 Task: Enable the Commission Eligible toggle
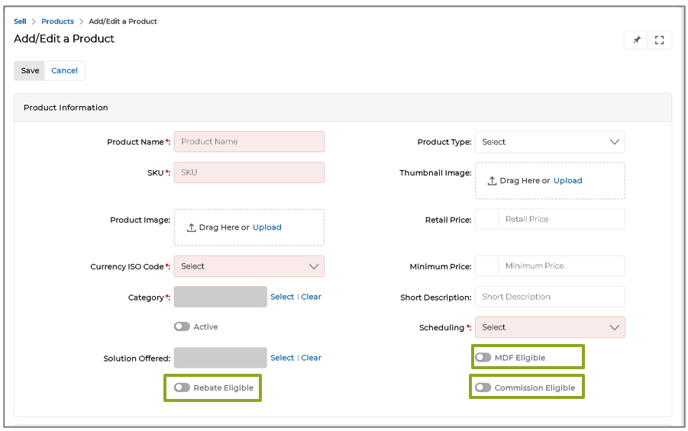point(483,387)
